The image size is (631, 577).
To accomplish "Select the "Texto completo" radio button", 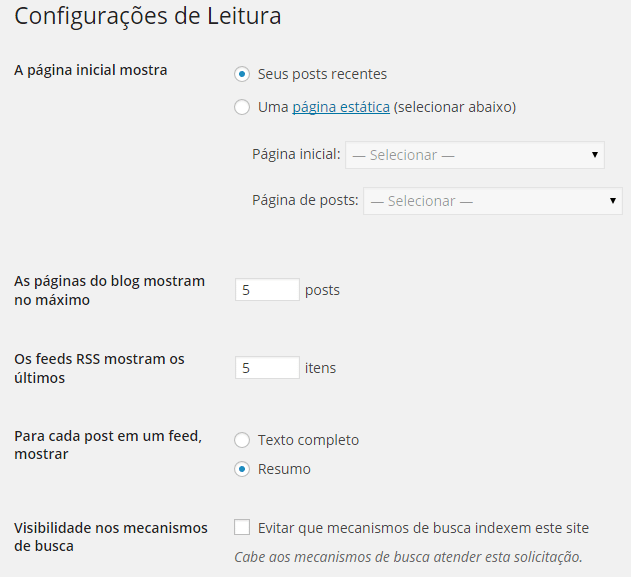I will pos(242,440).
